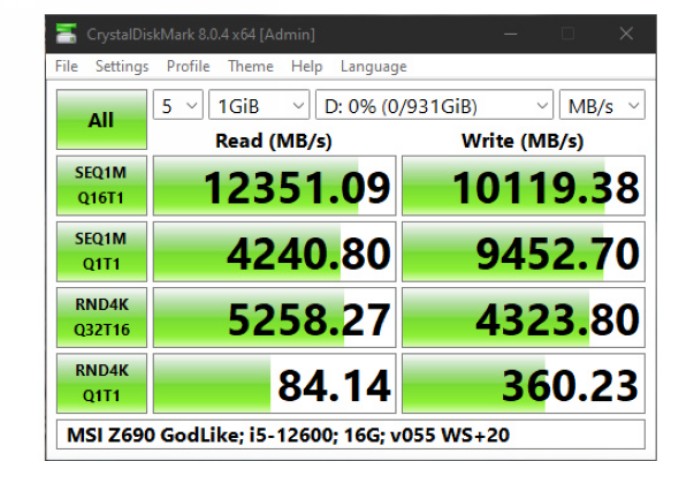Start the SEQ1M Q1T1 test

tap(101, 252)
